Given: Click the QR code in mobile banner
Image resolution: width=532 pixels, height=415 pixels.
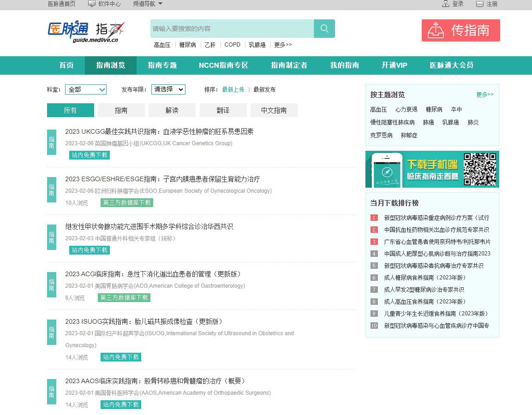Looking at the screenshot, I should [480, 169].
